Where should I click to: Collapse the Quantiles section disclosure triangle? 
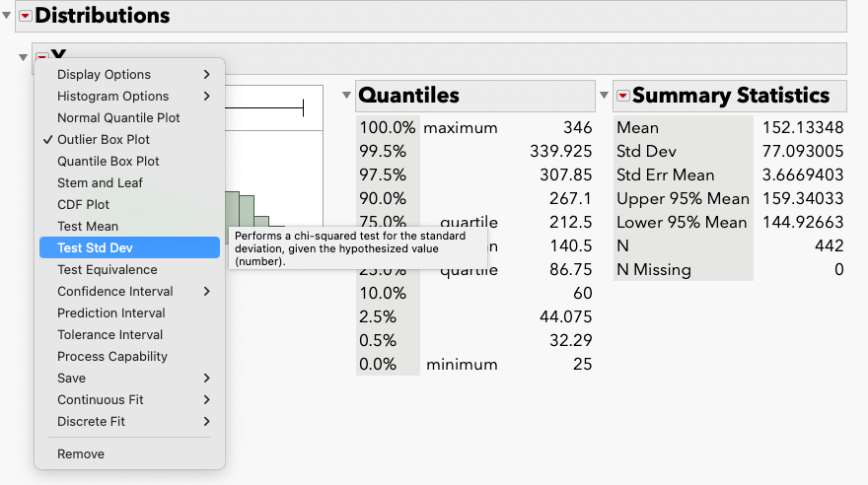point(346,95)
